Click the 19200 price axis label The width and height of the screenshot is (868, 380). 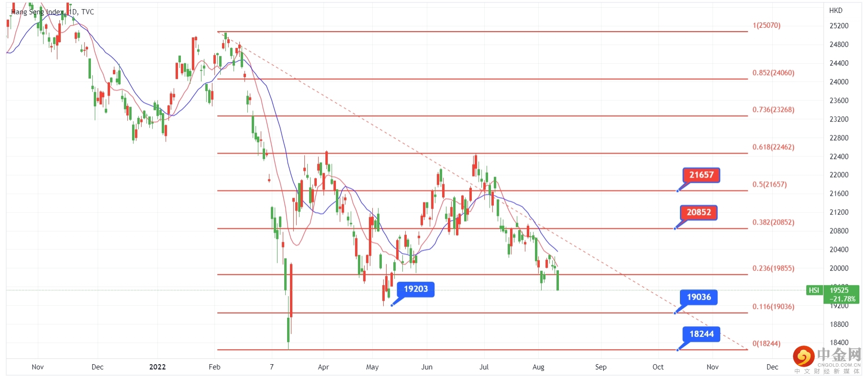[x=839, y=306]
